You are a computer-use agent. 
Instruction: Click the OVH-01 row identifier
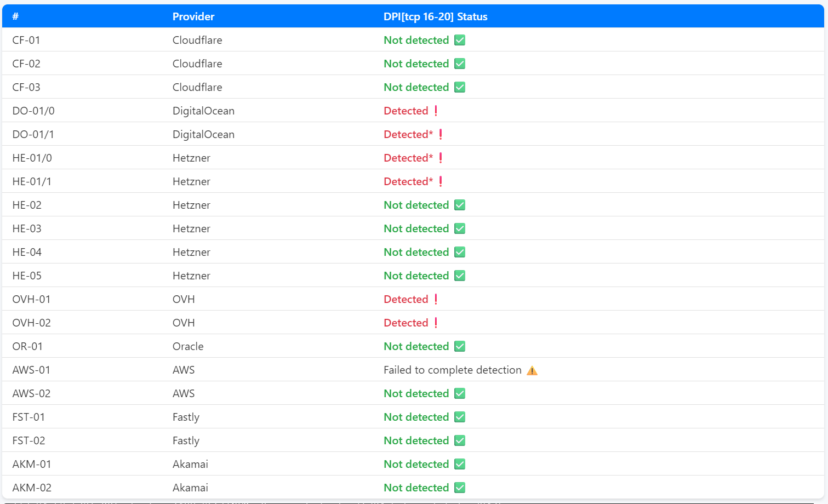pos(31,299)
